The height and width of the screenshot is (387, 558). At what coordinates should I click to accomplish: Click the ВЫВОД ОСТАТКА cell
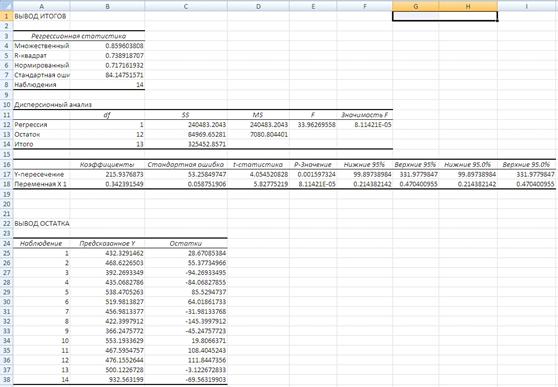[x=42, y=224]
